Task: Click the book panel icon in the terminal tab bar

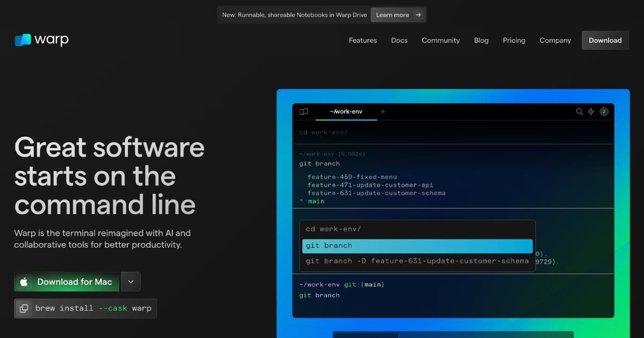Action: point(304,112)
